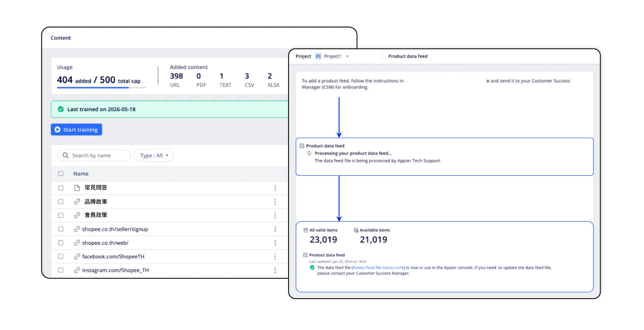The width and height of the screenshot is (644, 330).
Task: Click the 398 URL count
Action: [x=176, y=76]
